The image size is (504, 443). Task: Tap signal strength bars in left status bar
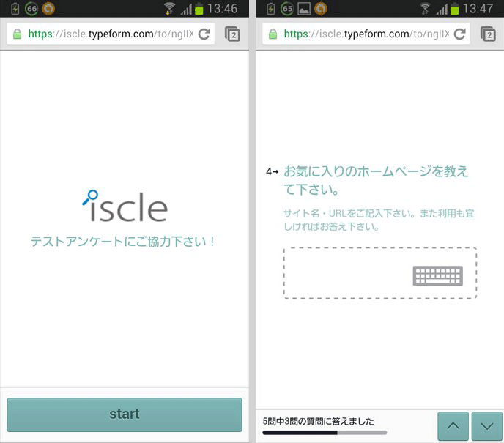click(186, 10)
